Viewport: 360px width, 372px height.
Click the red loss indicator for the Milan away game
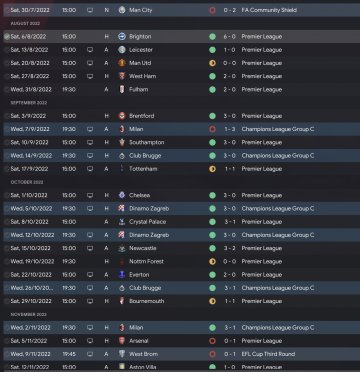pos(212,129)
